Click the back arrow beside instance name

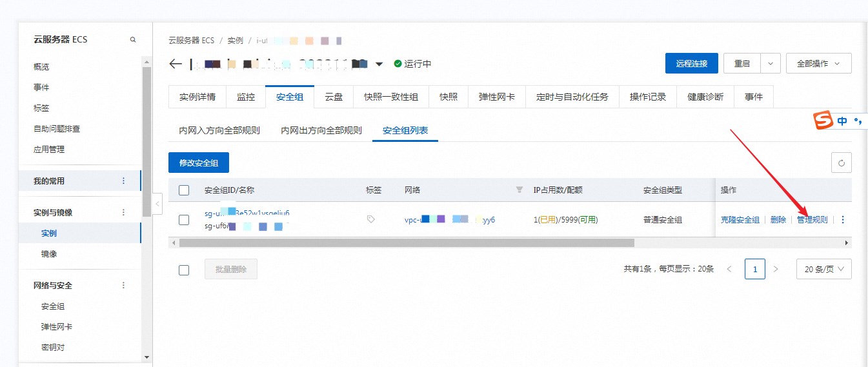(176, 64)
